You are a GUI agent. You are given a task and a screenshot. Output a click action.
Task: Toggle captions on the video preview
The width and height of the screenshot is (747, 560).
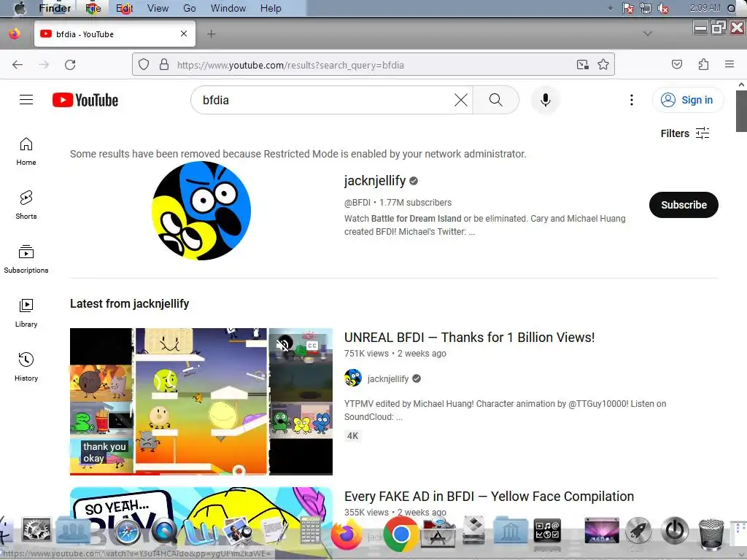pyautogui.click(x=312, y=345)
